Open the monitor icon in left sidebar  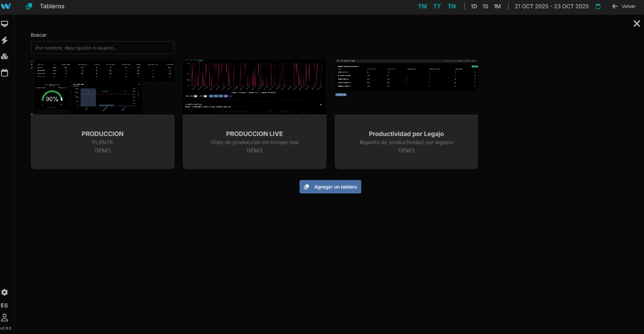click(x=5, y=24)
